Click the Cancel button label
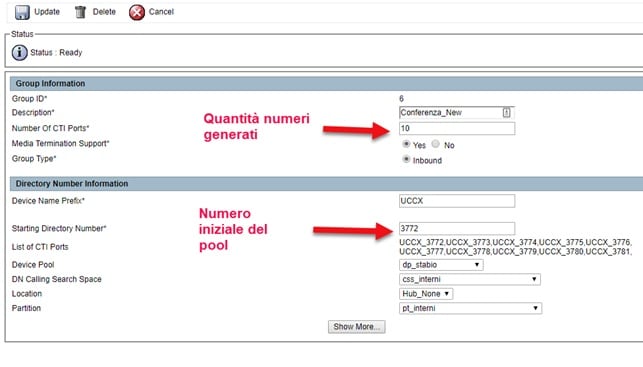 click(x=161, y=12)
